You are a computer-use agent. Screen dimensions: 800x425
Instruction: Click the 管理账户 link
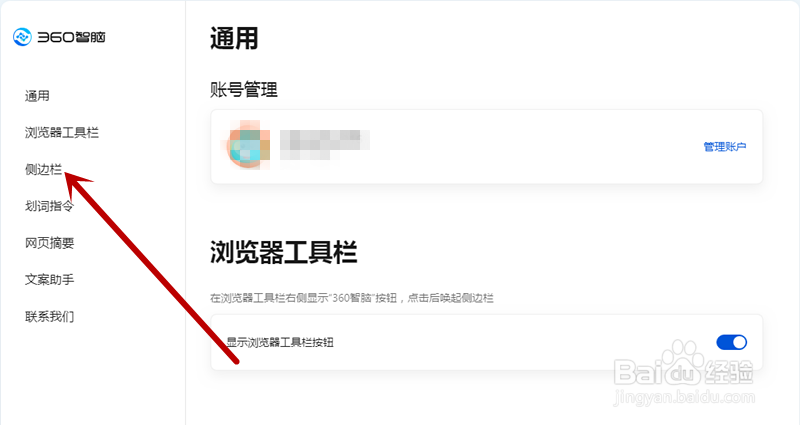(x=724, y=147)
